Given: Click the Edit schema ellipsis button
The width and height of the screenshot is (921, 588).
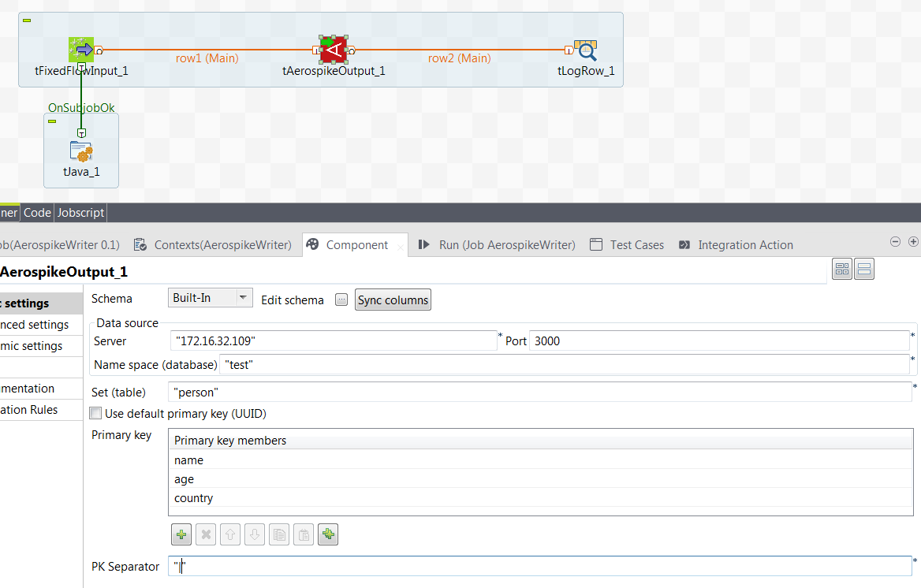Looking at the screenshot, I should [341, 300].
